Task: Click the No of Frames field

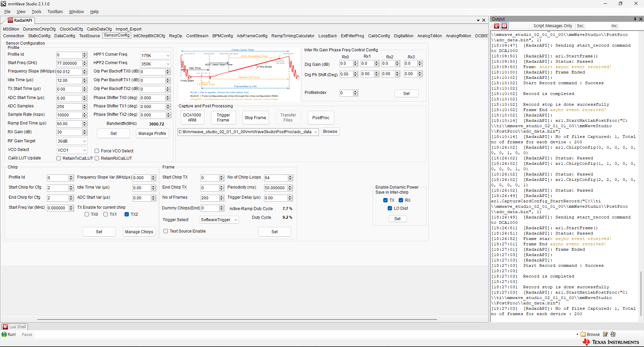Action: point(210,198)
